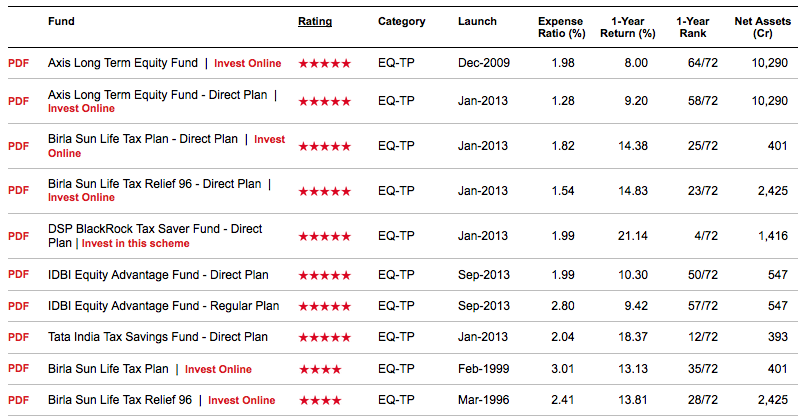Screen dimensions: 812x420
Task: Open Tata India Tax Savings Fund link
Action: pos(158,337)
